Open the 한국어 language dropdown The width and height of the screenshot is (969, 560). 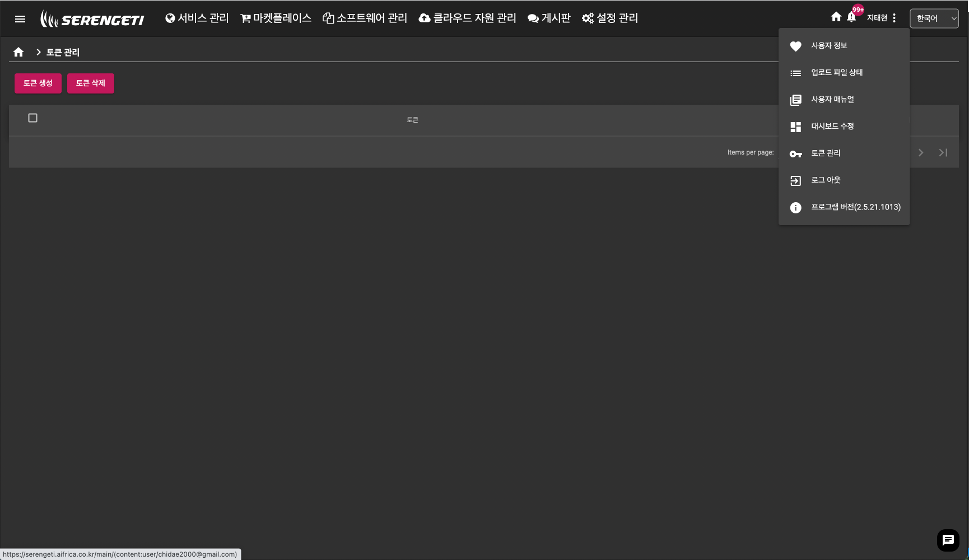pos(934,18)
